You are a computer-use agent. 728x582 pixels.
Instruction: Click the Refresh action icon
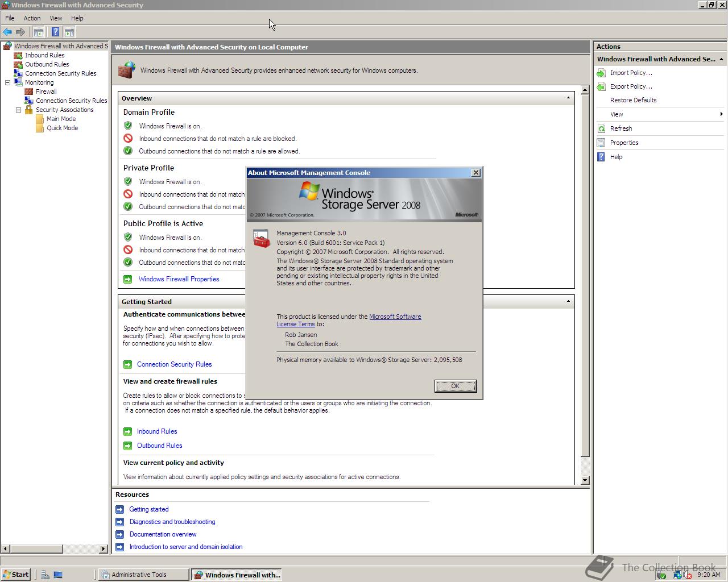(601, 128)
